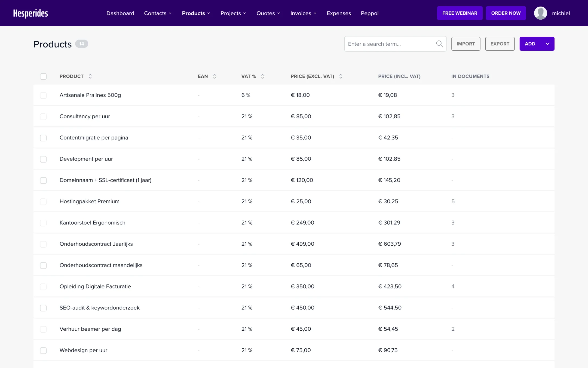
Task: Sort by Price (excl. VAT) arrows
Action: [x=341, y=76]
